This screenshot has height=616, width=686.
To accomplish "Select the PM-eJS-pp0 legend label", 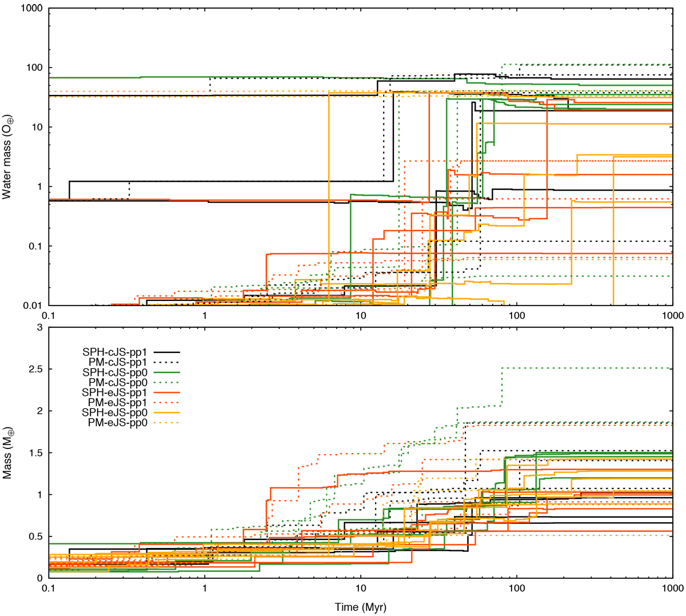I will click(117, 423).
